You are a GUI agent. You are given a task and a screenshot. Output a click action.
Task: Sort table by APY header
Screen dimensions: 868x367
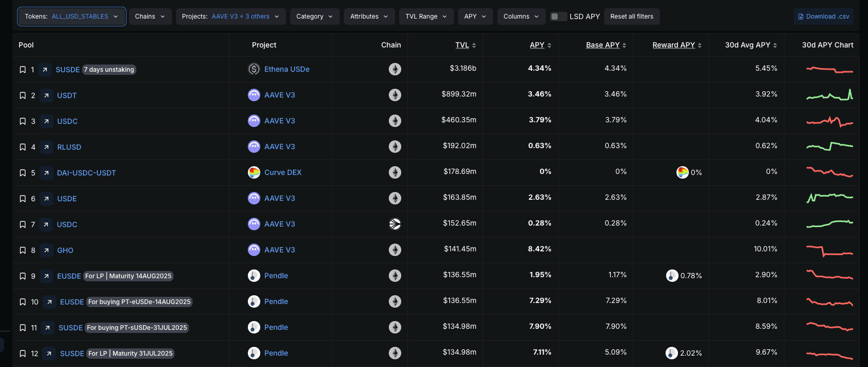tap(537, 45)
